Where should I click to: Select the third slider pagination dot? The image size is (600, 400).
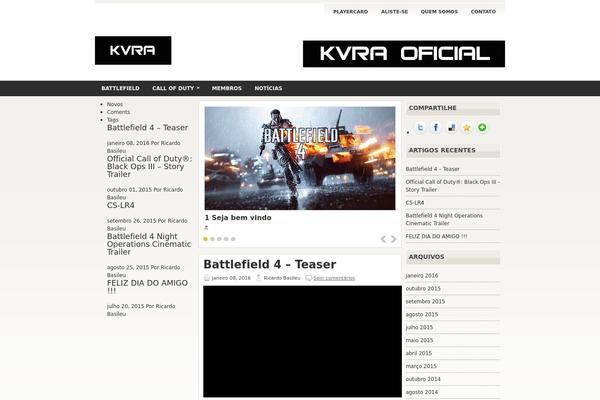219,239
